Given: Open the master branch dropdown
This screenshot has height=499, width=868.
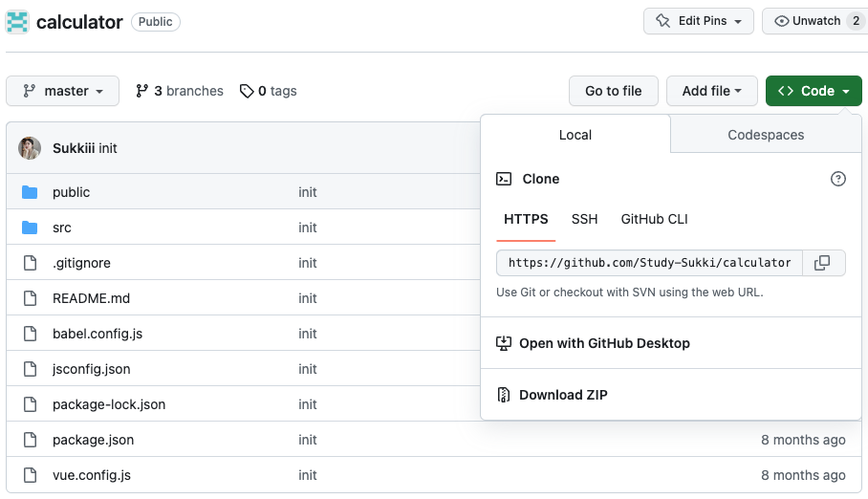Looking at the screenshot, I should (63, 91).
